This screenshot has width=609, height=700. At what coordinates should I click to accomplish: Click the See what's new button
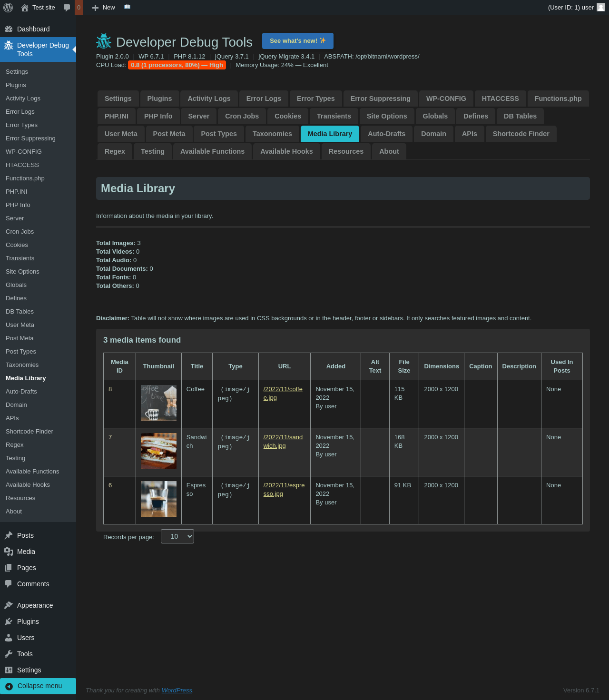click(x=297, y=41)
